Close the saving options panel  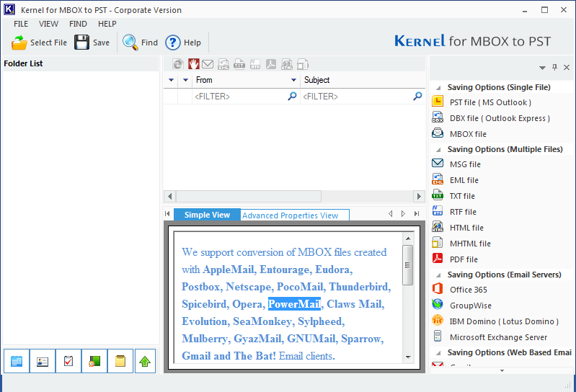coord(567,67)
